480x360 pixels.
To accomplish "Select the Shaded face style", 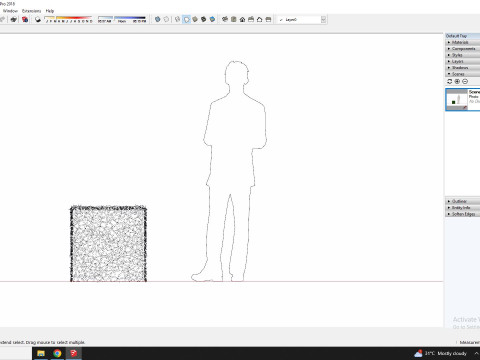I will point(195,19).
